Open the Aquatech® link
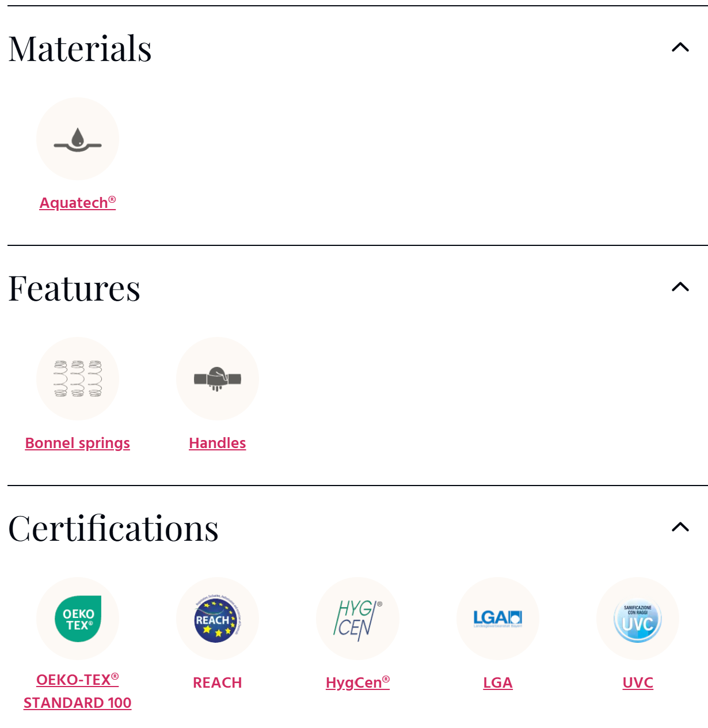 (x=78, y=203)
